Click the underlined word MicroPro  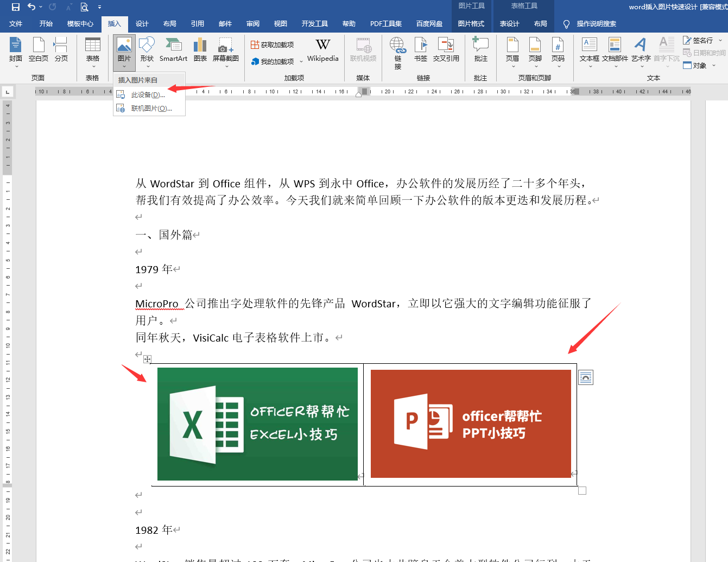point(157,304)
